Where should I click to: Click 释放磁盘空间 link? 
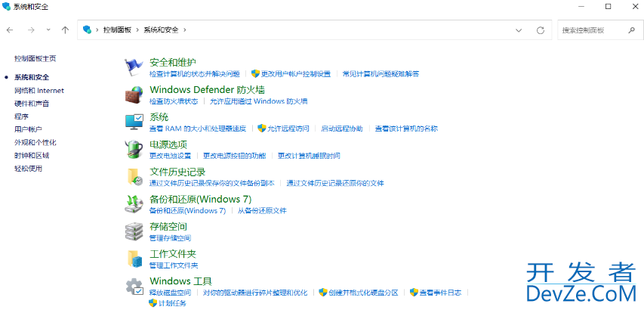(170, 293)
